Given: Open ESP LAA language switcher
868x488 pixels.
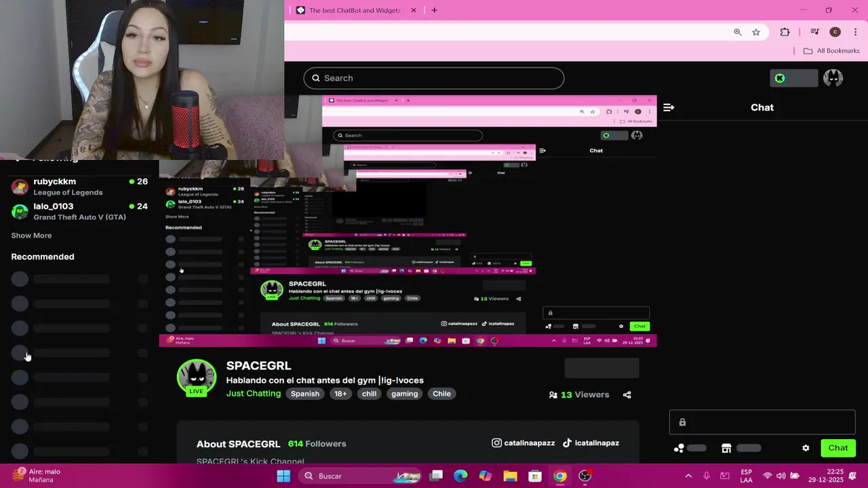Looking at the screenshot, I should coord(746,476).
